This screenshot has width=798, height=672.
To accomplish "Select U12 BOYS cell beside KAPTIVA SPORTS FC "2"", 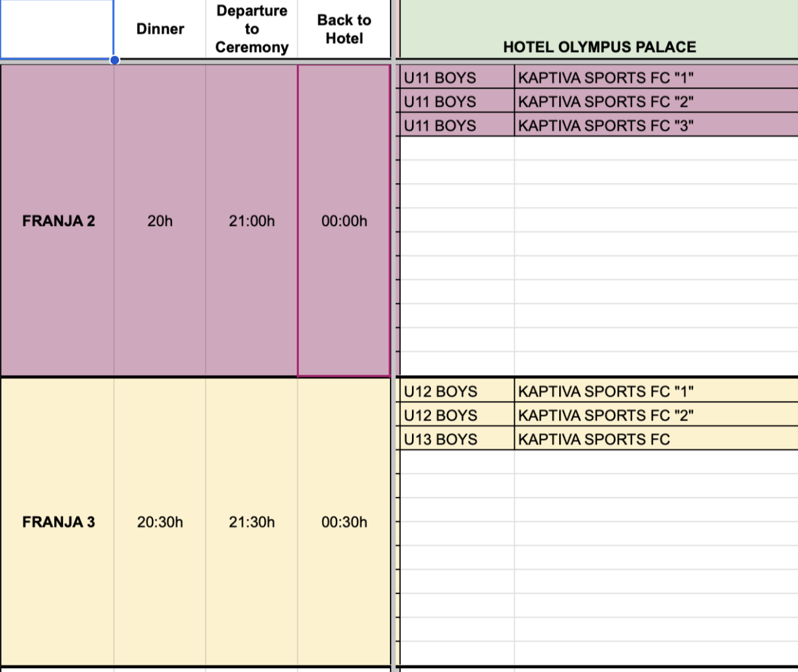I will coord(457,415).
